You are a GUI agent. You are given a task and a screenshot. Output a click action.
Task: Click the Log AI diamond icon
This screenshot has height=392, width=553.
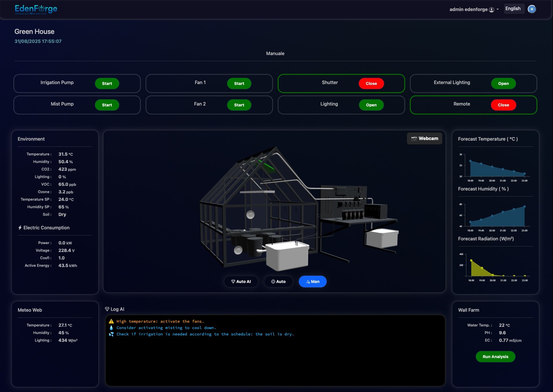click(107, 309)
